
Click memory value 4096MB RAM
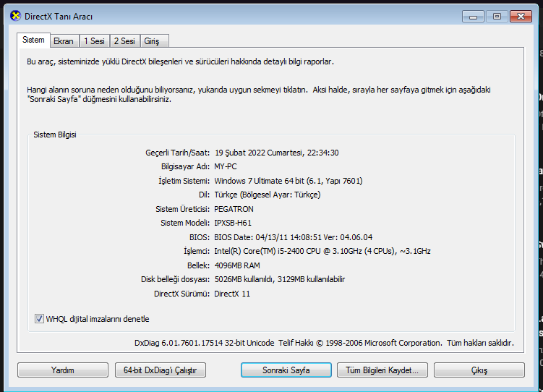(x=237, y=265)
